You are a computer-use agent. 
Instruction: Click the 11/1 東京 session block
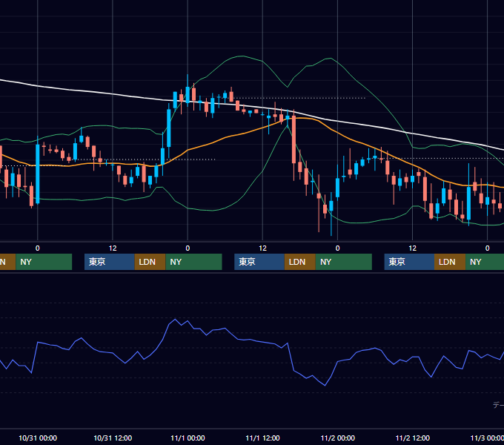[259, 262]
